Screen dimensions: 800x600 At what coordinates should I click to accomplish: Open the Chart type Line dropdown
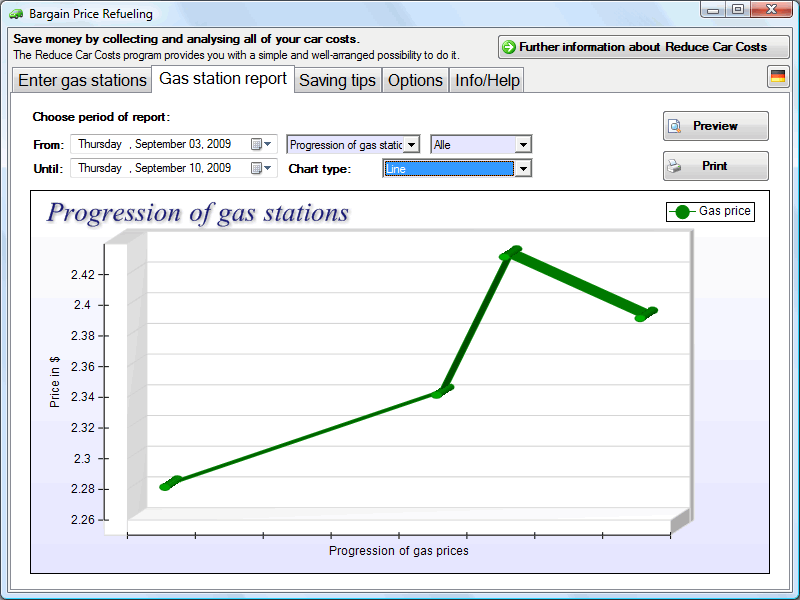(522, 169)
